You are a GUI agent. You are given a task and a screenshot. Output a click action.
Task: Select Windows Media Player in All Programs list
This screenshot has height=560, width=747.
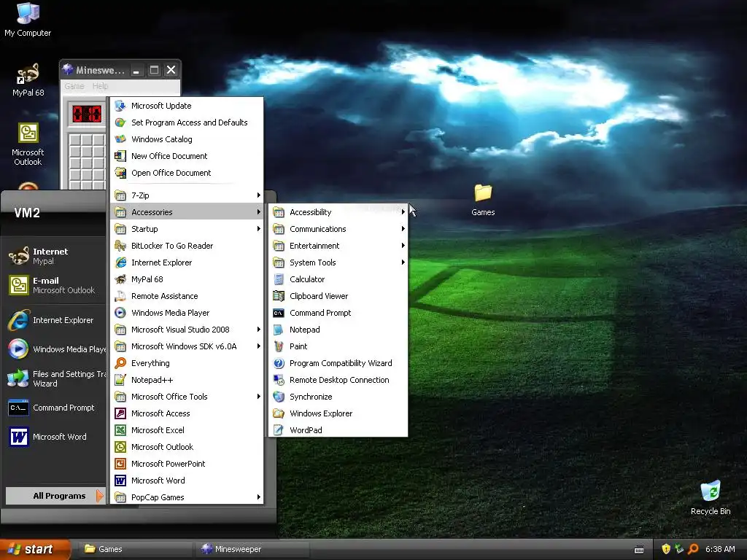tap(187, 313)
